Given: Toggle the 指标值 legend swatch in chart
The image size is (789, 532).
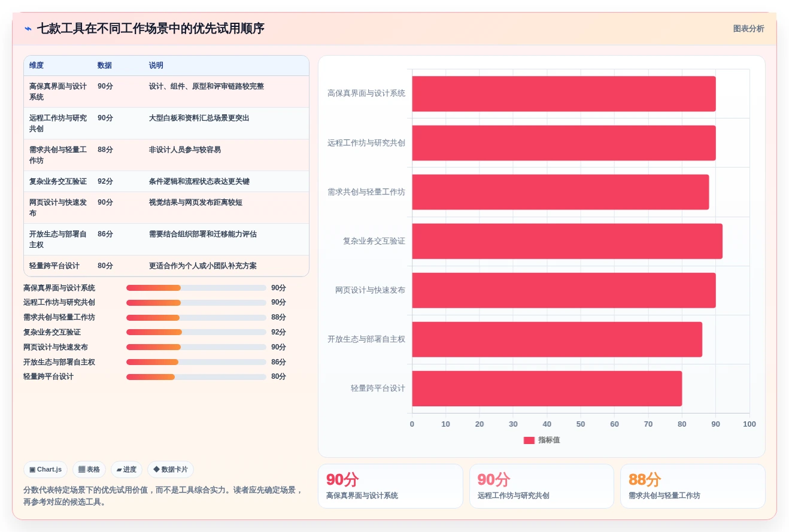Looking at the screenshot, I should click(529, 440).
